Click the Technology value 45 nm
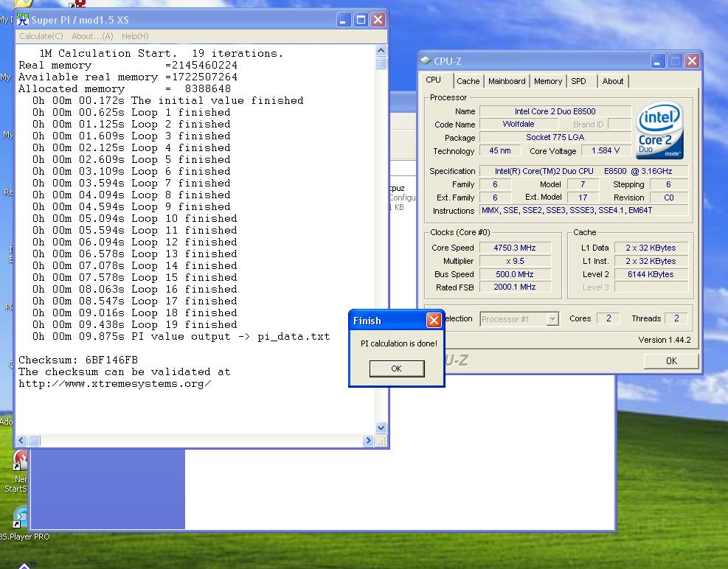 tap(500, 151)
